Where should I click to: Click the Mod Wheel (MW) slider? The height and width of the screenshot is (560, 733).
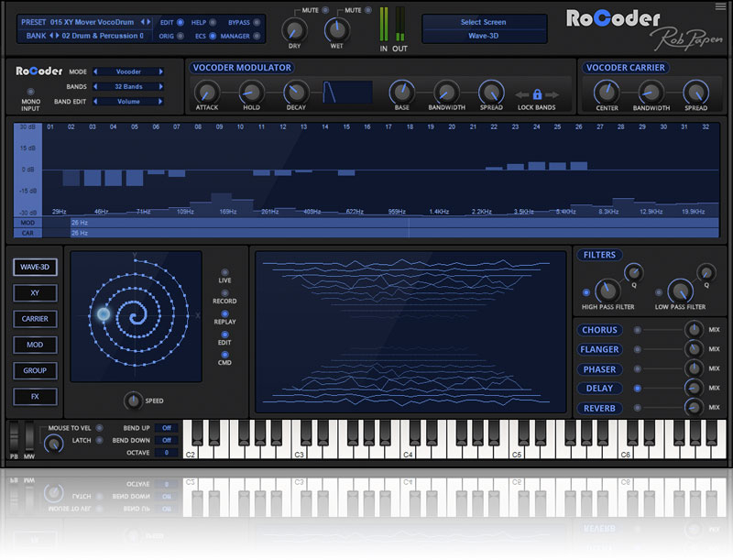coord(31,434)
